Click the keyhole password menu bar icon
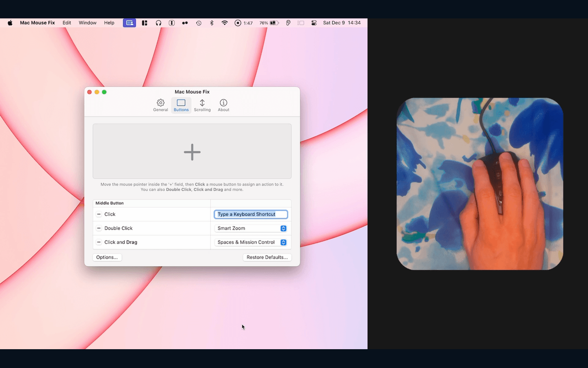The height and width of the screenshot is (368, 588). 172,23
